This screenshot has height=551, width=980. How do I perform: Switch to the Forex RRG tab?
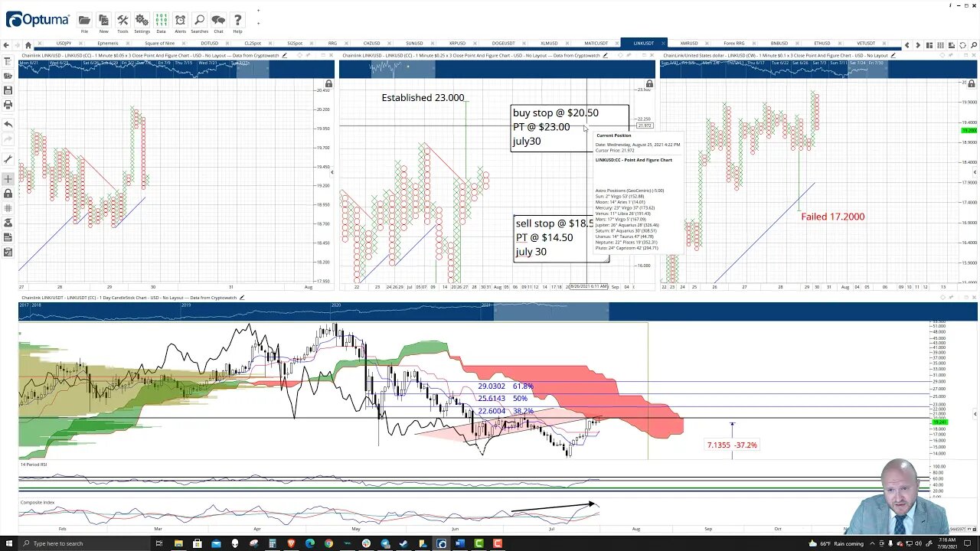coord(734,44)
